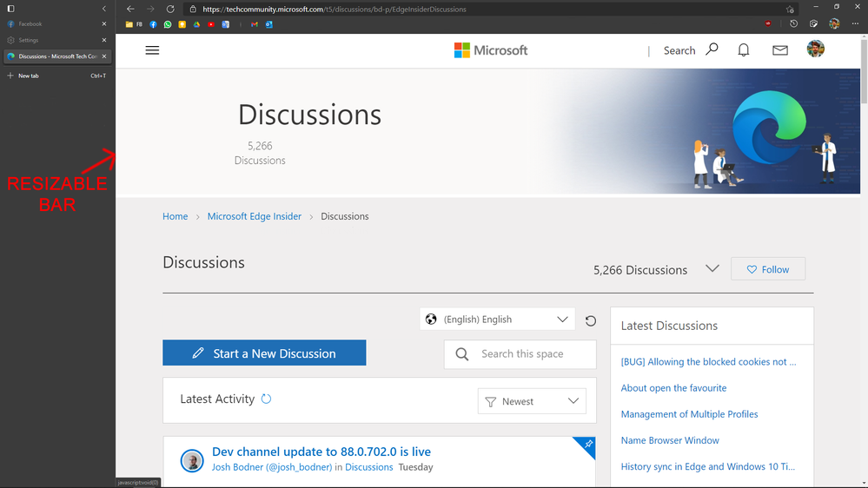Switch to the Facebook tab

[53, 23]
